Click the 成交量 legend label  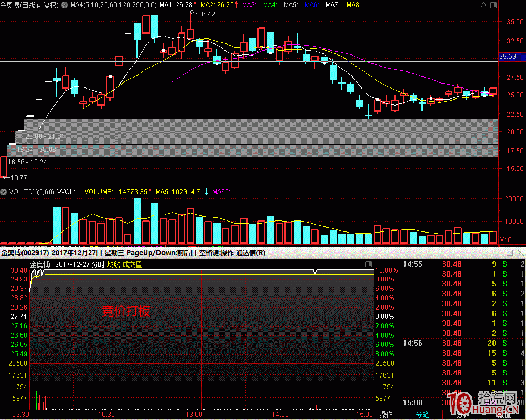tap(132, 264)
